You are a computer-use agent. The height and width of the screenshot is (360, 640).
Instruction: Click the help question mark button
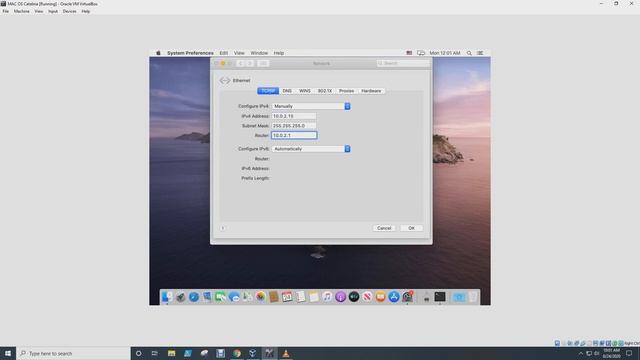point(223,228)
